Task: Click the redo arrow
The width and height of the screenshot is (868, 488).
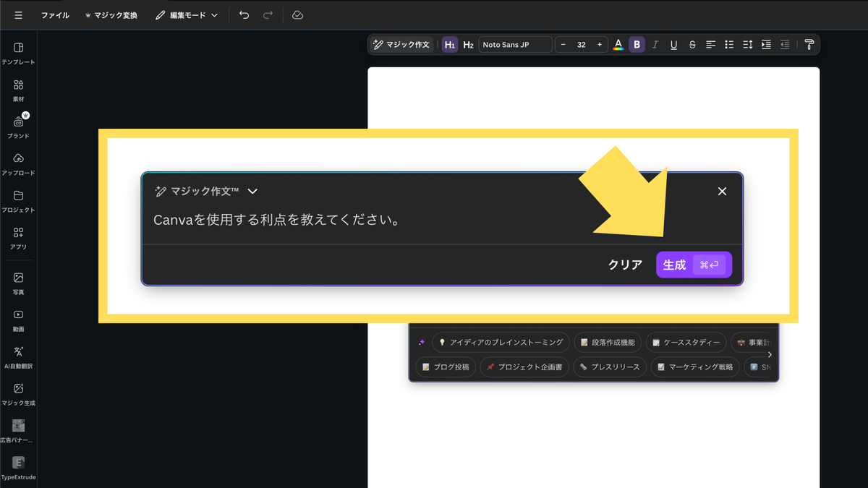Action: coord(268,15)
